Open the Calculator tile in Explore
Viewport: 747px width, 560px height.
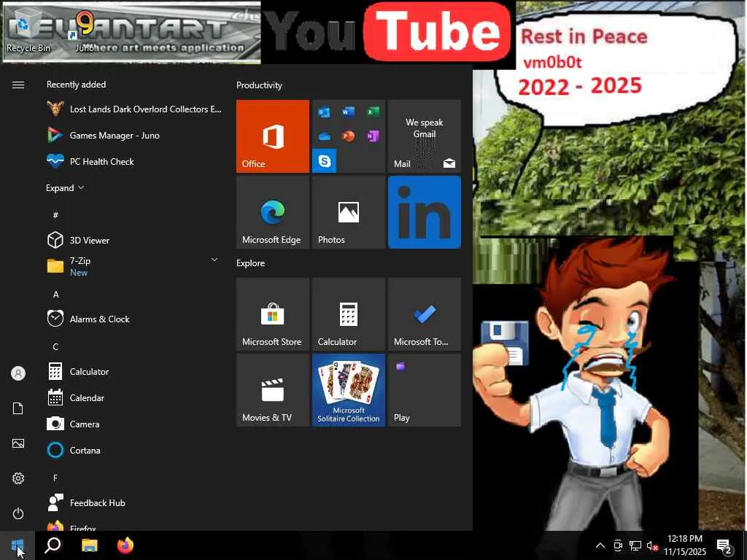(348, 314)
